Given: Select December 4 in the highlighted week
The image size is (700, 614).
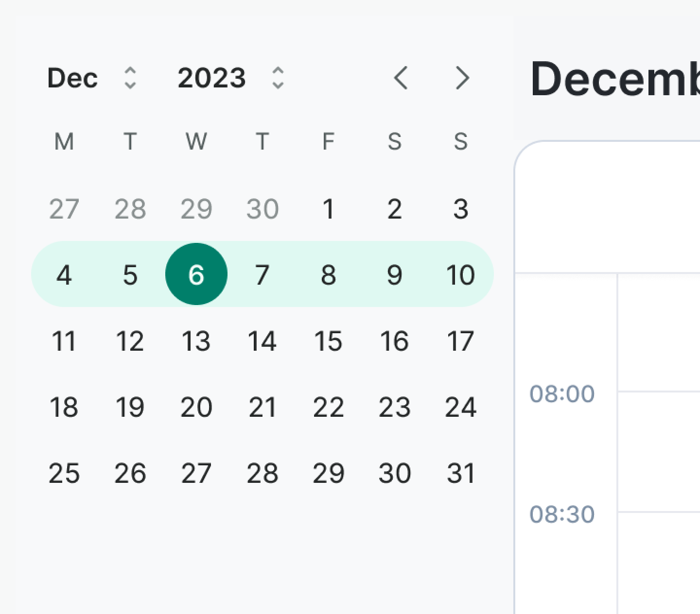Looking at the screenshot, I should [64, 274].
